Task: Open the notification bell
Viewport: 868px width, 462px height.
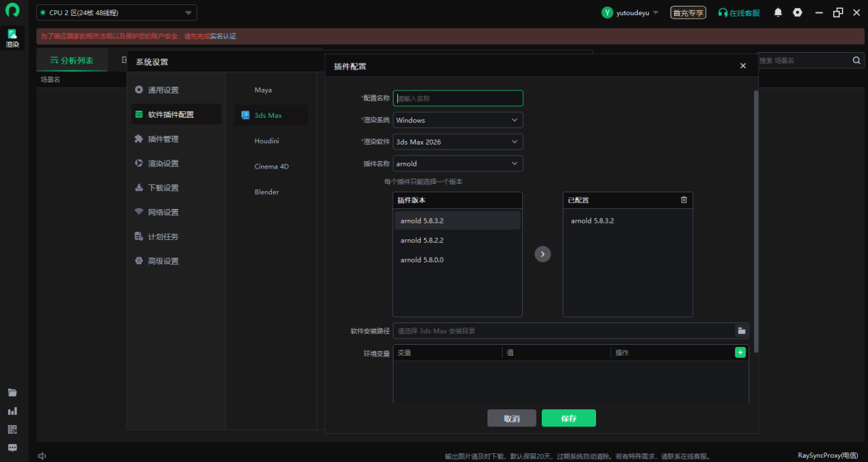Action: 778,13
